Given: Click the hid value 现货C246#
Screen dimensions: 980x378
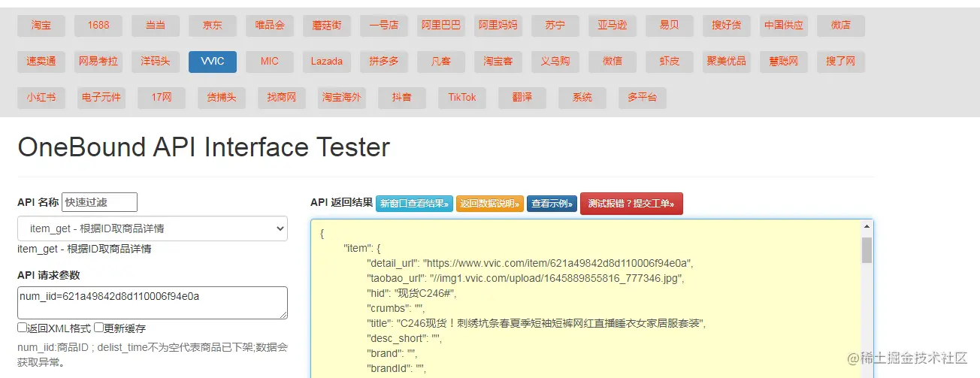Looking at the screenshot, I should tap(426, 293).
